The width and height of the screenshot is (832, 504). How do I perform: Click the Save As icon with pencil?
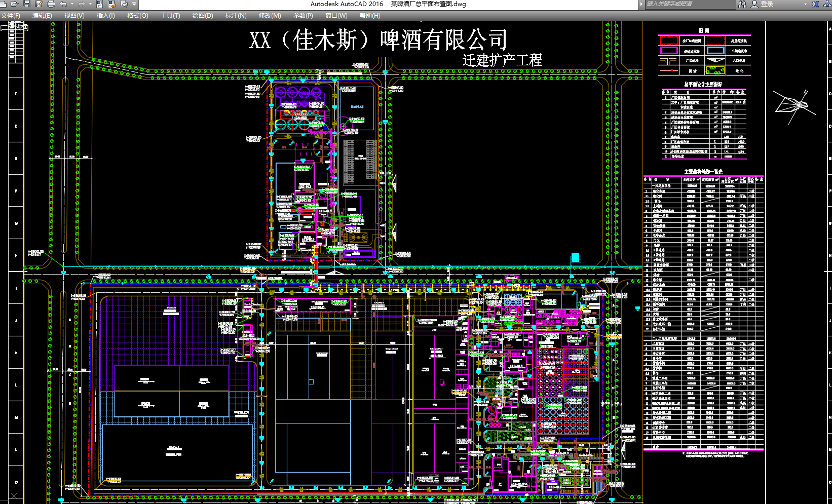point(39,4)
